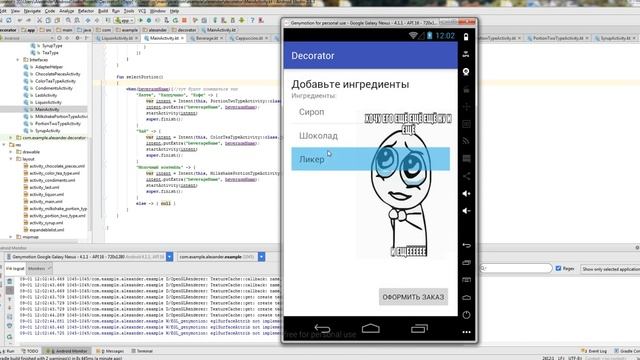
Task: Select MainActivity in project tree
Action: [47, 109]
